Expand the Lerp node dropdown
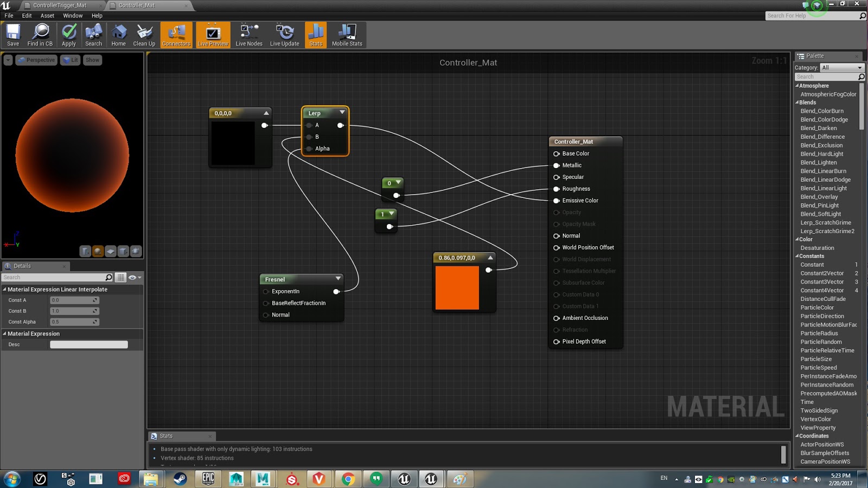Viewport: 868px width, 488px height. click(342, 113)
